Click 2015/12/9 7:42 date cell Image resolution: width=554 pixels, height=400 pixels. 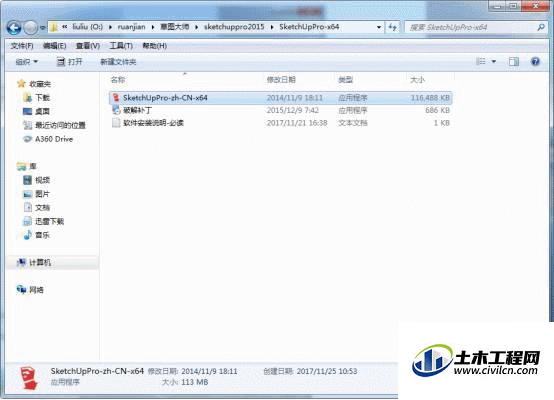click(x=293, y=110)
